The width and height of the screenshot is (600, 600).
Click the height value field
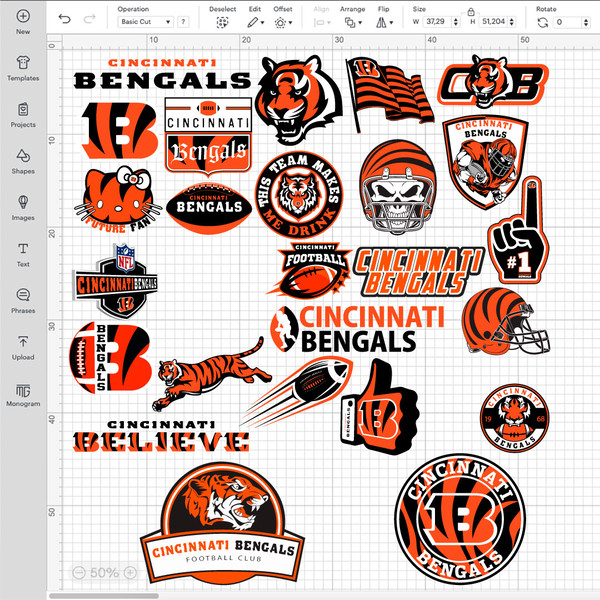point(494,22)
